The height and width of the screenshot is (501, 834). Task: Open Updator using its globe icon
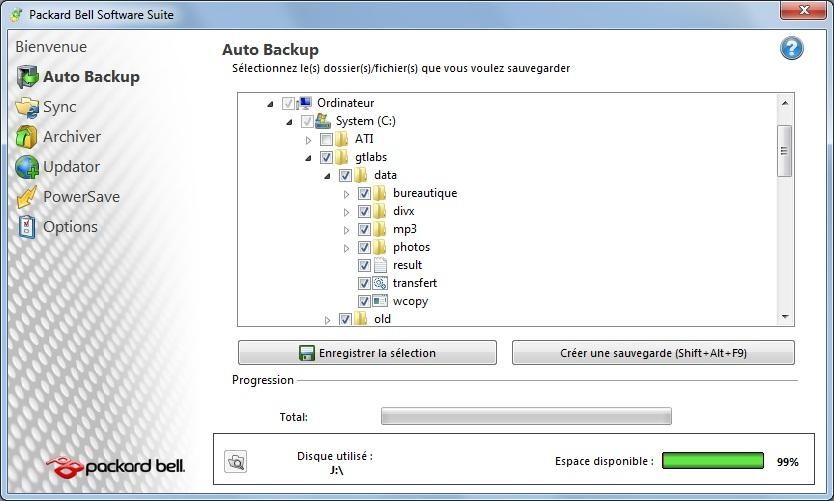point(27,167)
